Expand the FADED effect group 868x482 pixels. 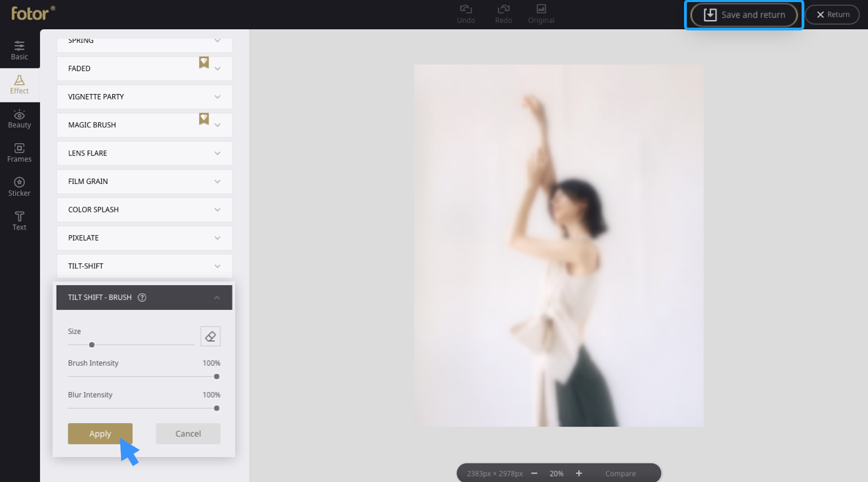(x=145, y=68)
